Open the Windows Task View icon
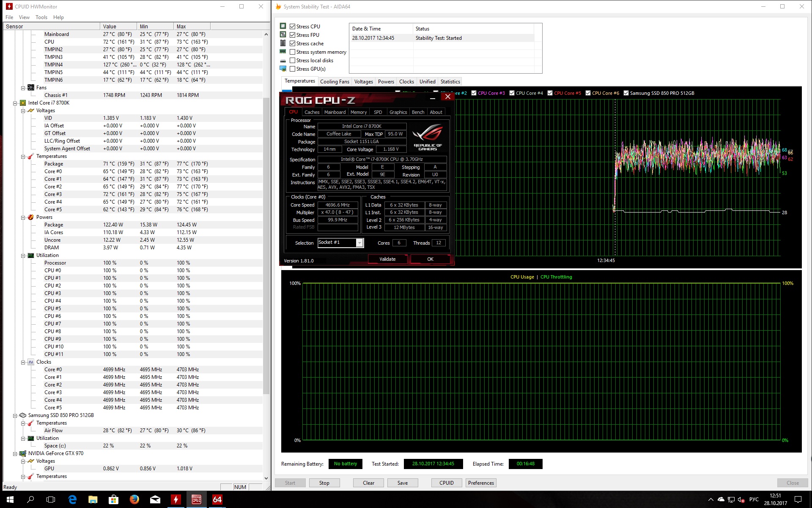 click(51, 500)
